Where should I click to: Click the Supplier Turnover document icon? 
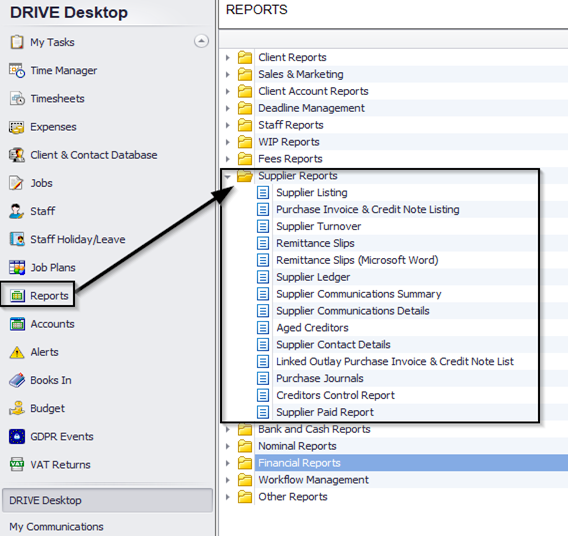pos(263,226)
